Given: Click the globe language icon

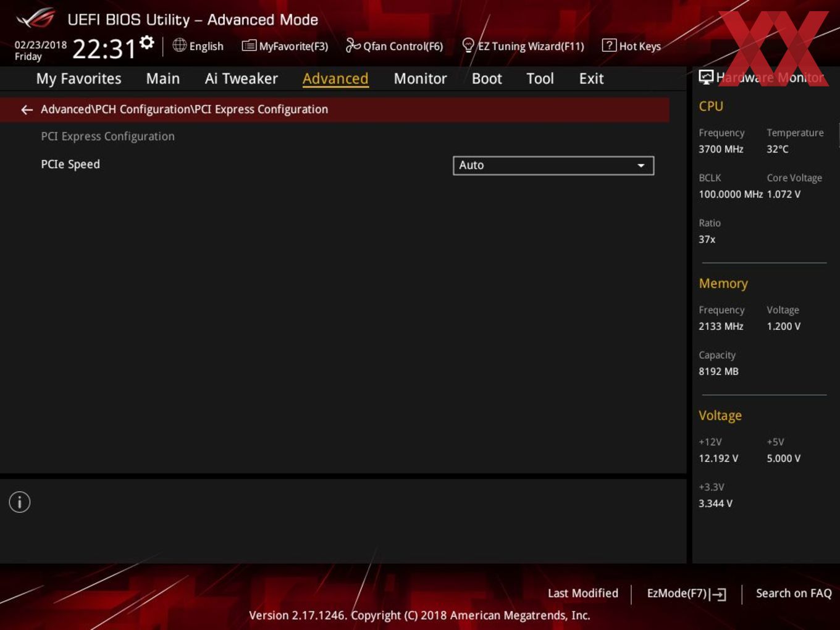Looking at the screenshot, I should (x=179, y=45).
